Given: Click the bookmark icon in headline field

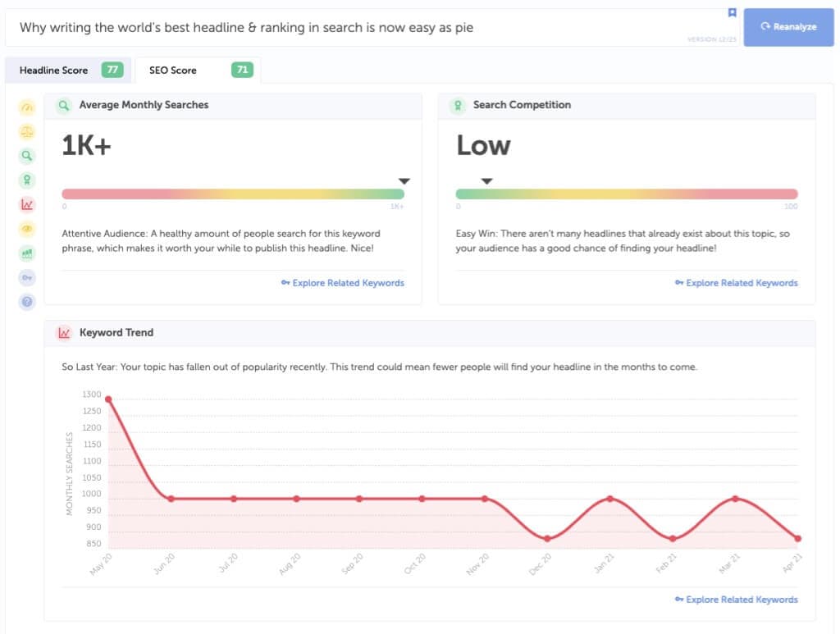Looking at the screenshot, I should (x=732, y=13).
